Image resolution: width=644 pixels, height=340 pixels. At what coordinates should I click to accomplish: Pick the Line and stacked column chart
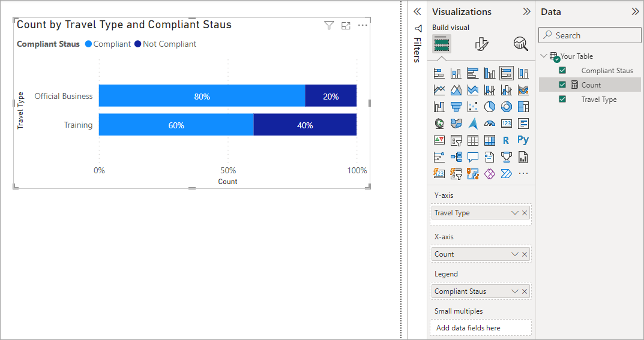[490, 90]
